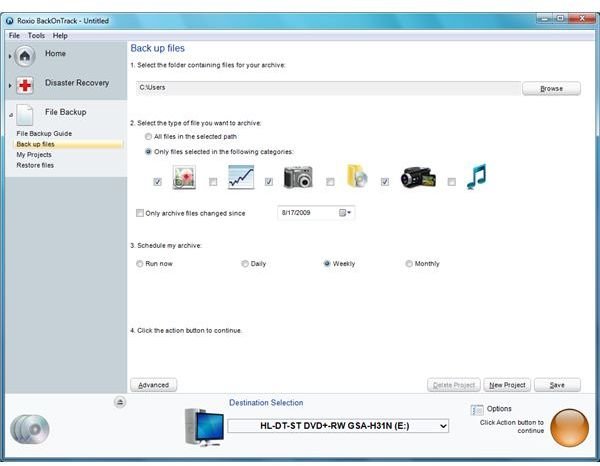Click the New Project button
The image size is (600, 466).
pyautogui.click(x=507, y=385)
